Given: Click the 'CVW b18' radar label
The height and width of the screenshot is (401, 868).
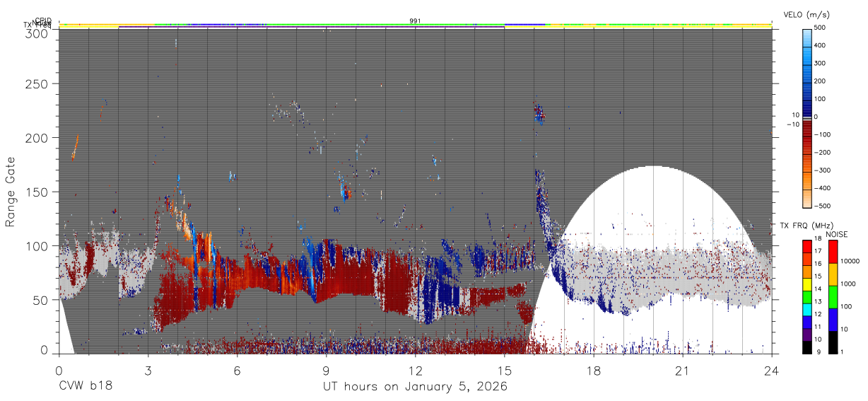Looking at the screenshot, I should [x=85, y=387].
